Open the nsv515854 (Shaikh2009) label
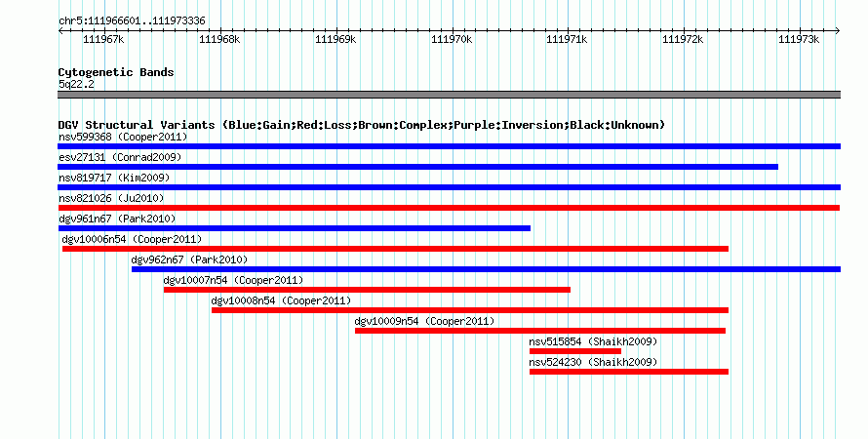 [x=593, y=341]
